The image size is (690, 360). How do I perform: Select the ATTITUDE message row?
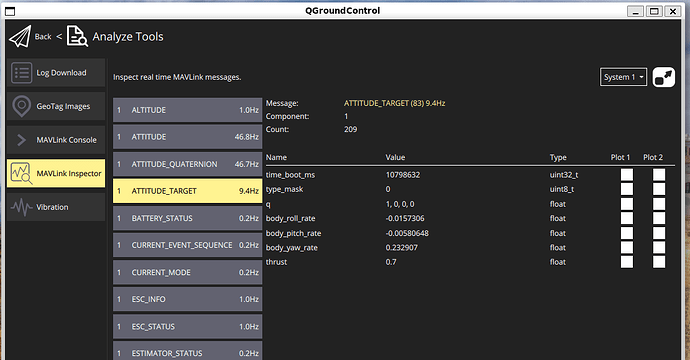(x=187, y=137)
